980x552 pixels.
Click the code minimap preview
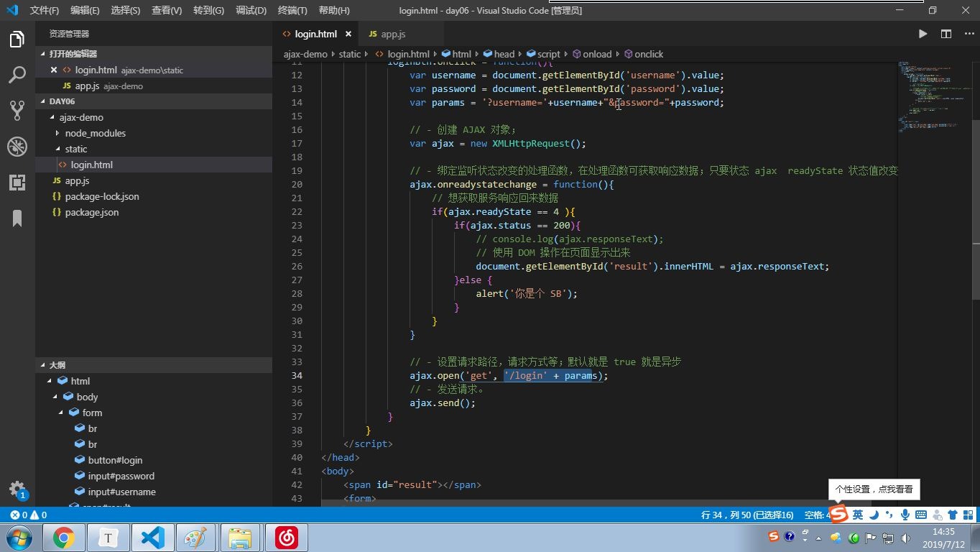[933, 97]
